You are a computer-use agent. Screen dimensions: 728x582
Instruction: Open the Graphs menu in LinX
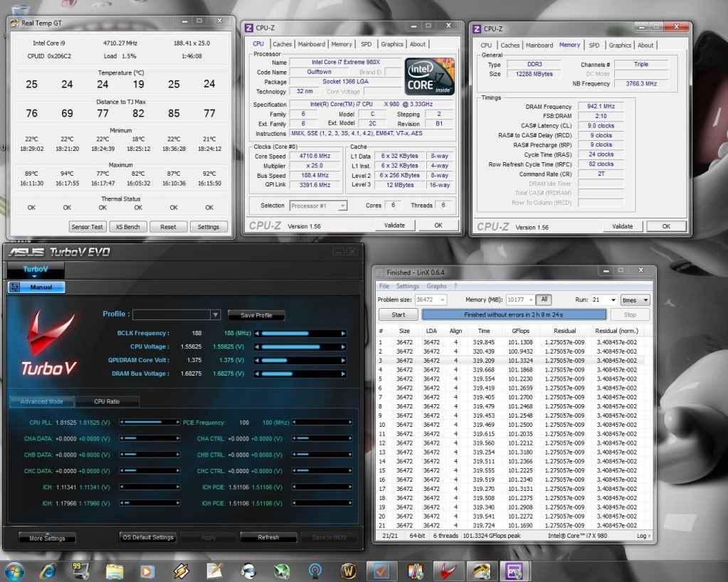(436, 286)
